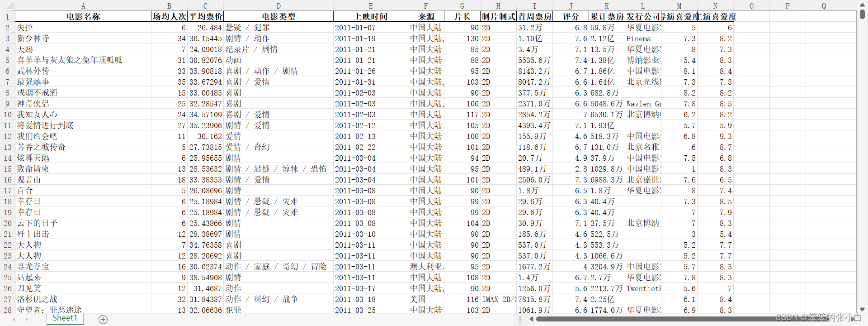
Task: Click the header cell 首周票房
Action: (534, 17)
